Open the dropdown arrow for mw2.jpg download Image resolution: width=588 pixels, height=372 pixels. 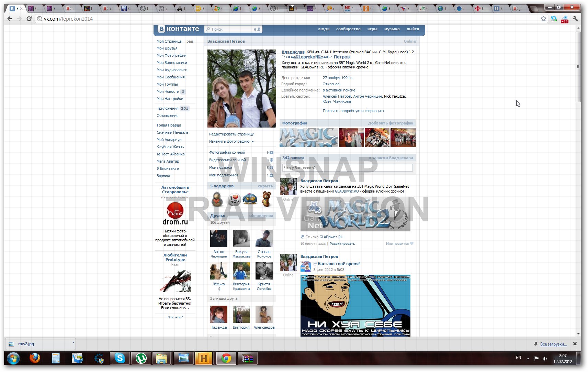pyautogui.click(x=73, y=343)
